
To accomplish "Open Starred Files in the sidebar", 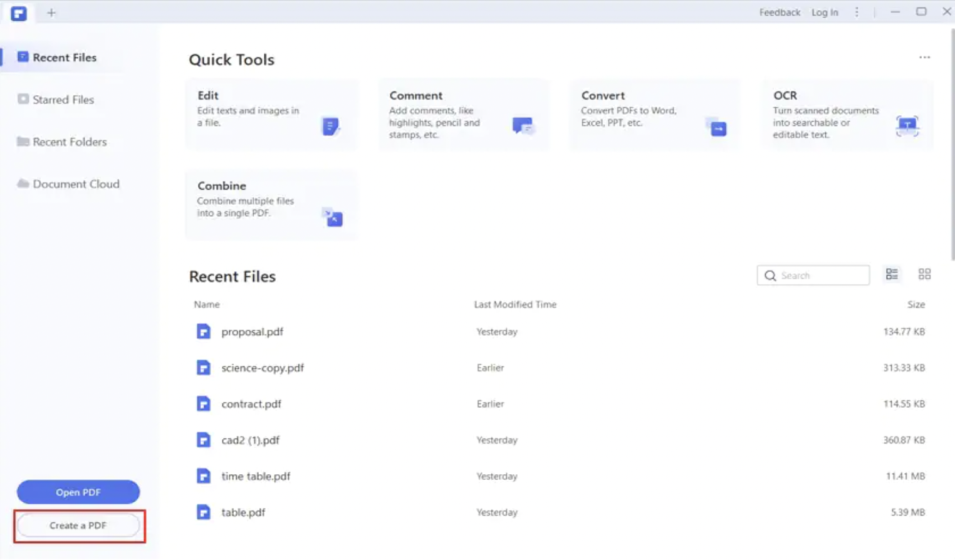I will (x=63, y=99).
